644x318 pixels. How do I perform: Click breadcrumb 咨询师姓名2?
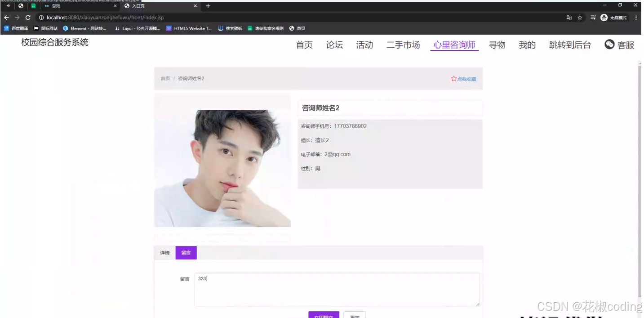[x=191, y=79]
